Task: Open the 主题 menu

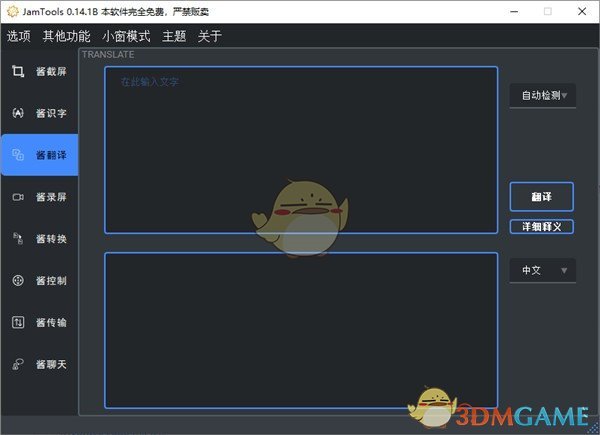Action: [x=174, y=36]
